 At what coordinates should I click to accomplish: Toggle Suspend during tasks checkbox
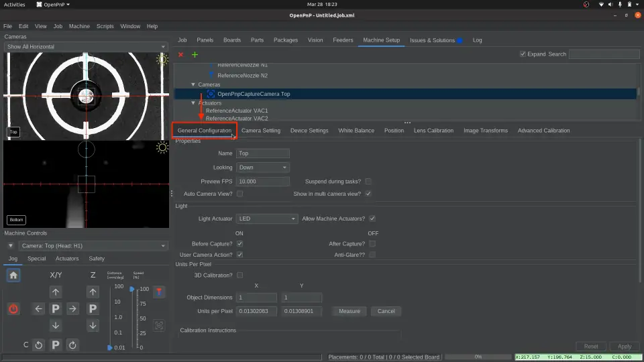click(368, 181)
